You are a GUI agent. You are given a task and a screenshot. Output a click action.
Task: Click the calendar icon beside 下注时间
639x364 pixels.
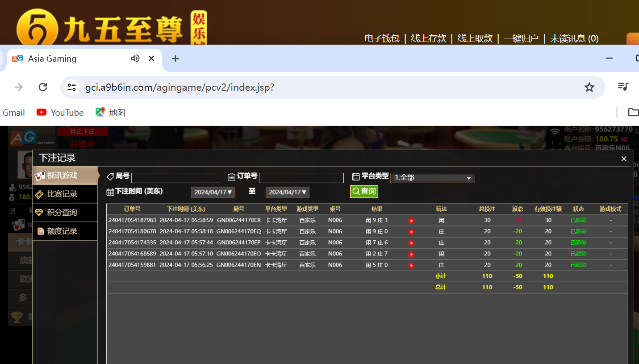coord(110,192)
